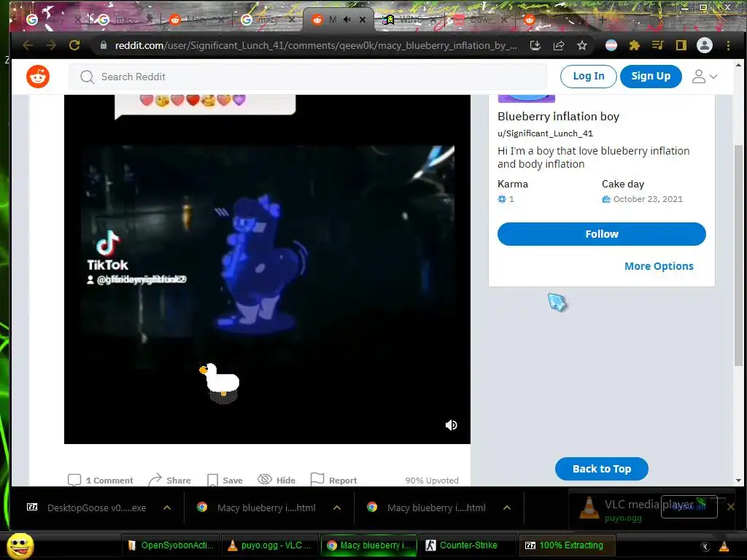
Task: Toggle video sound with speaker icon
Action: [x=451, y=425]
